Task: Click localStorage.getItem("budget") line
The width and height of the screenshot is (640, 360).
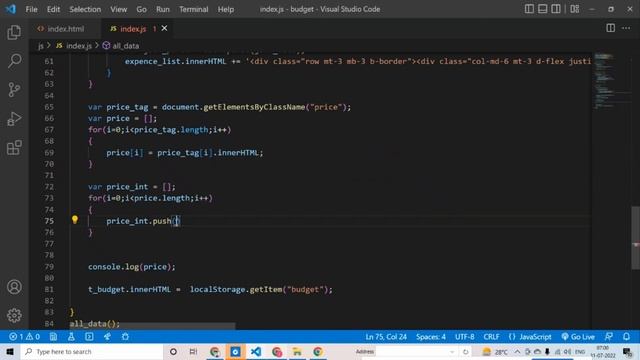Action: tap(210, 289)
